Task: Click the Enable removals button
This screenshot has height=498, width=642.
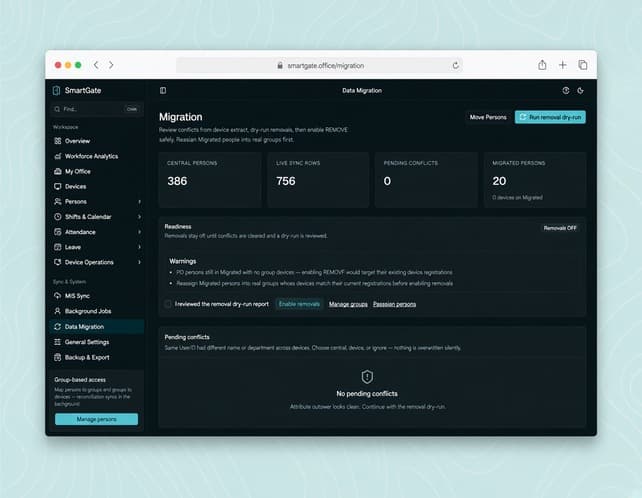Action: (x=299, y=304)
